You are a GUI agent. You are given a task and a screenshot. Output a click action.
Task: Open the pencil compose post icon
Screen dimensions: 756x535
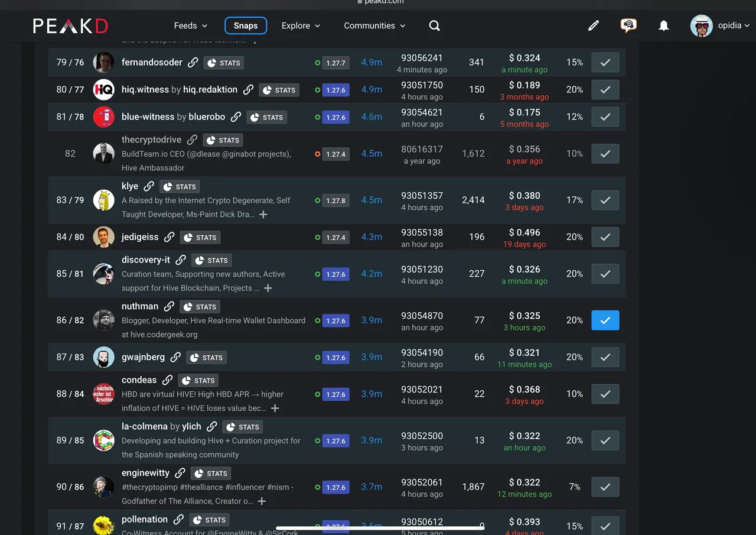[594, 25]
